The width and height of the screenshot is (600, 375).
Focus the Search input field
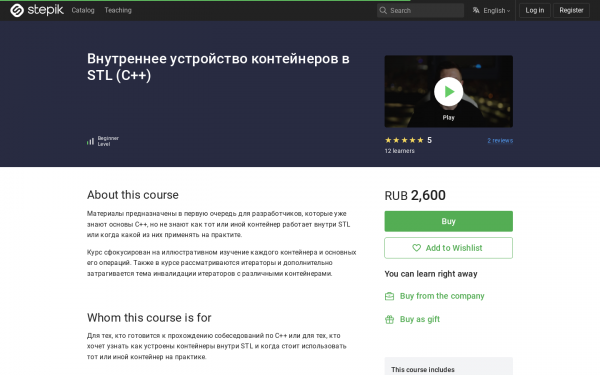(x=420, y=10)
